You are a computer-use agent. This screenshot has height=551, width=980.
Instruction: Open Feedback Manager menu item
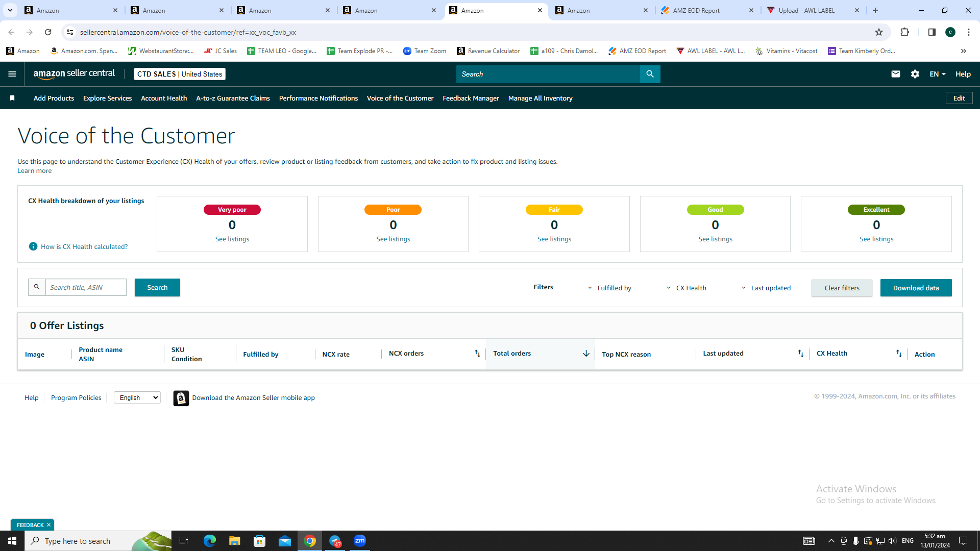tap(471, 98)
